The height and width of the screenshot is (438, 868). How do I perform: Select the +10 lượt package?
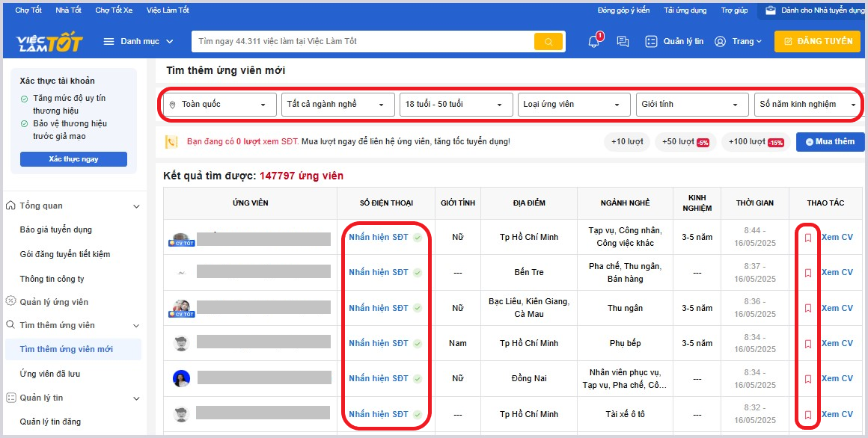(x=627, y=141)
